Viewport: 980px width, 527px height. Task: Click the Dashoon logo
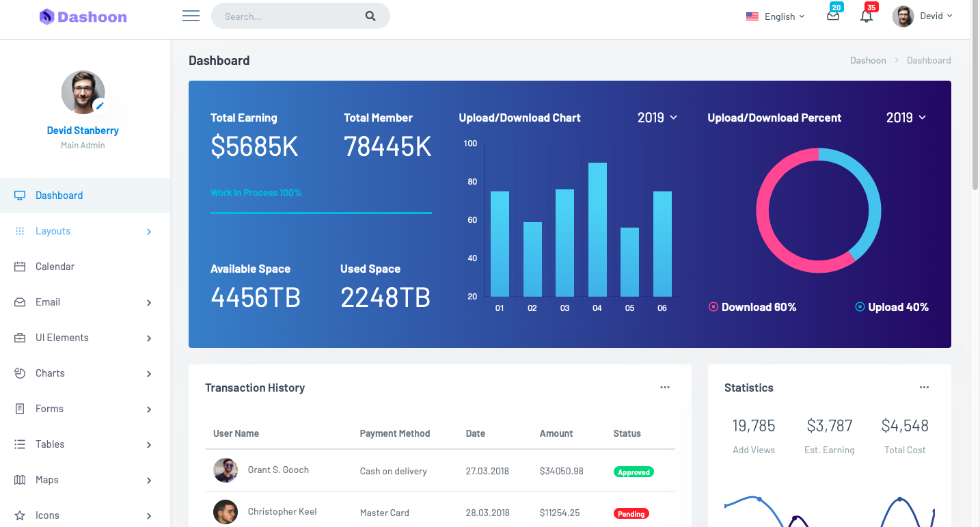(83, 17)
